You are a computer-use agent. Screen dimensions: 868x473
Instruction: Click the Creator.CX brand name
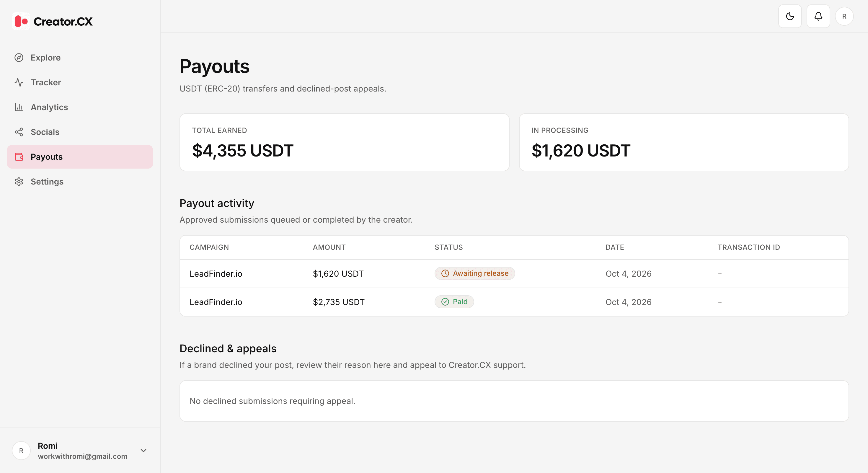63,22
